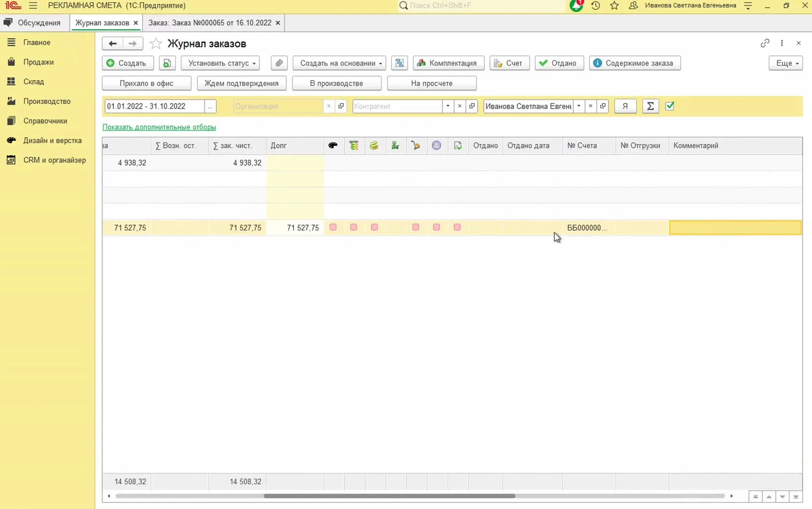Open the Контрагент dropdown arrow
Screen dimensions: 812x509
[x=448, y=106]
